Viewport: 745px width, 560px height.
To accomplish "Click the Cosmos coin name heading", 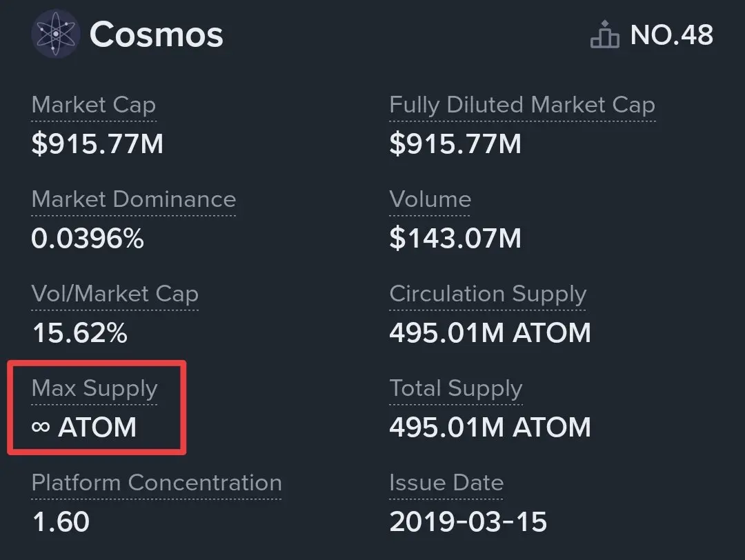I will (x=157, y=34).
